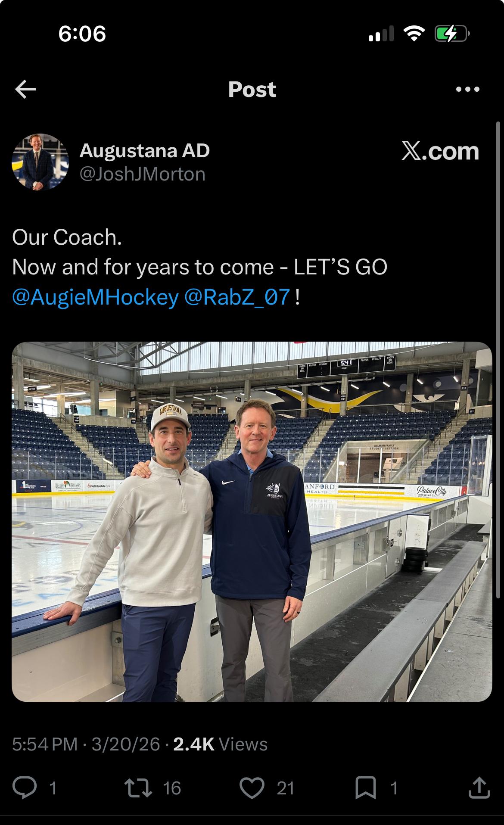Tap the reply comment icon
The height and width of the screenshot is (825, 504).
25,788
